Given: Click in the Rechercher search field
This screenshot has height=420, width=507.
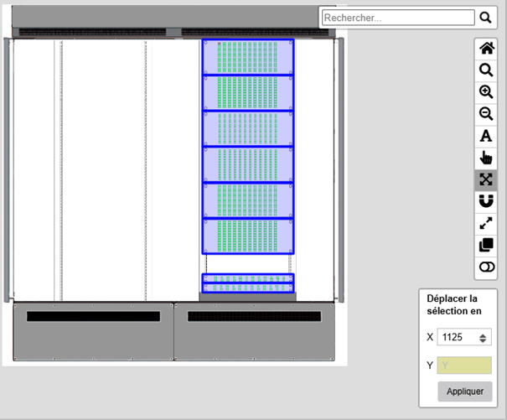Looking at the screenshot, I should [x=398, y=17].
